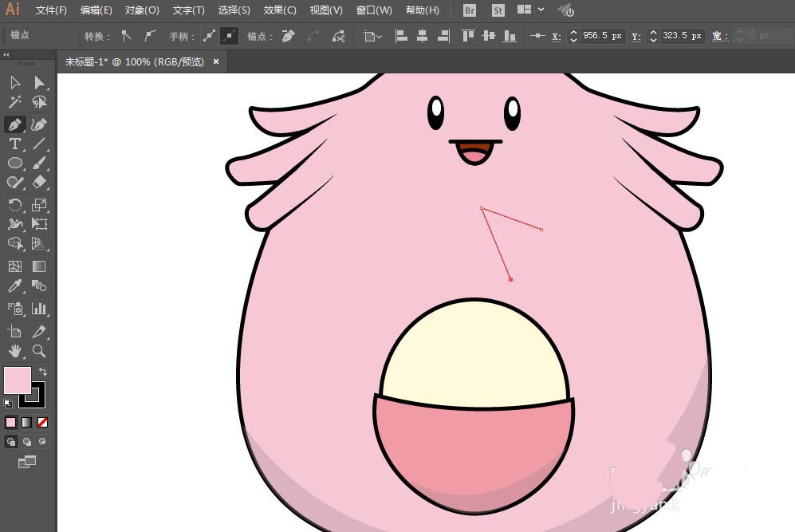The width and height of the screenshot is (795, 532).
Task: Pick the Paintbrush tool
Action: tap(39, 164)
